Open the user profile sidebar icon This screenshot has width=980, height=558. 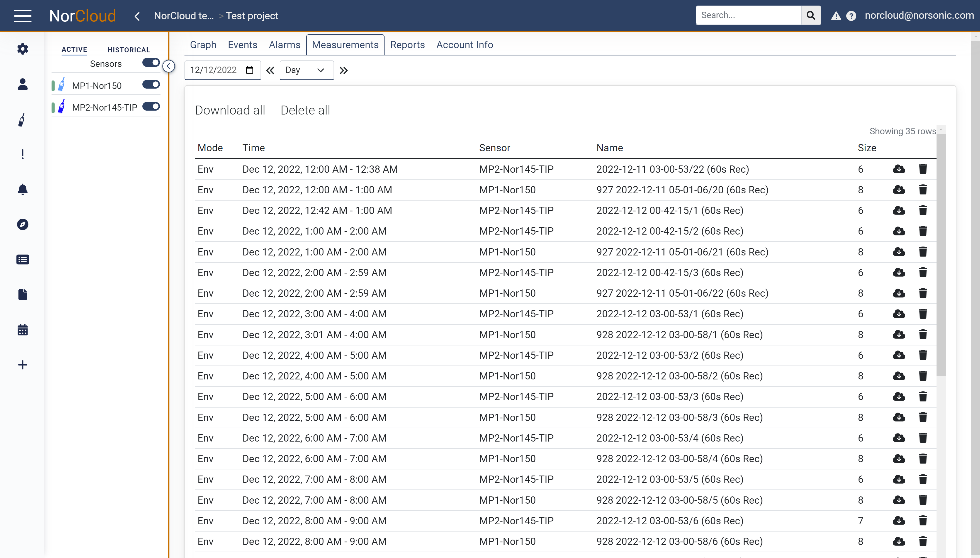23,84
